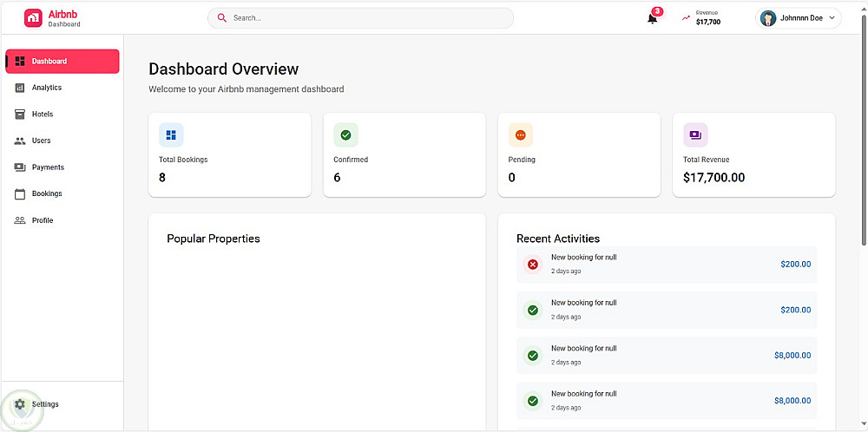Click the red notification badge showing 3
This screenshot has height=432, width=868.
(657, 11)
